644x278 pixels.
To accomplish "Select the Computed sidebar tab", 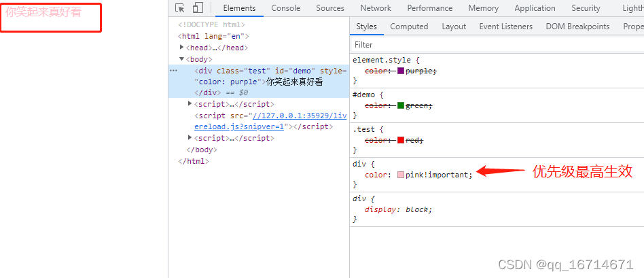I will point(409,27).
